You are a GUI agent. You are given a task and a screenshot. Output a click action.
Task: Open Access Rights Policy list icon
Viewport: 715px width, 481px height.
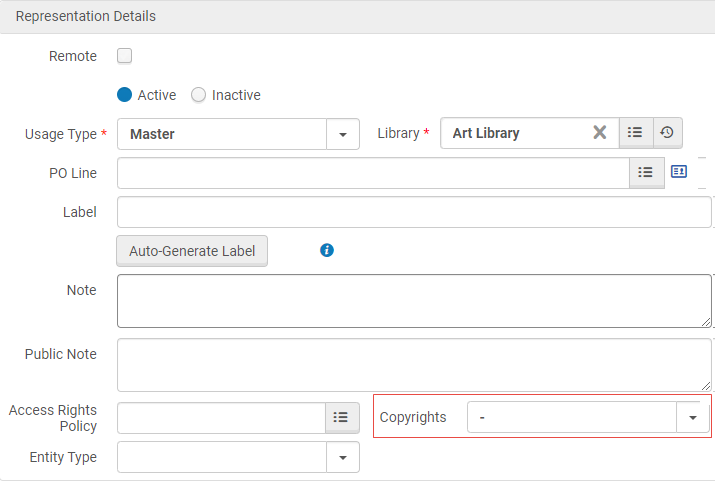coord(341,418)
